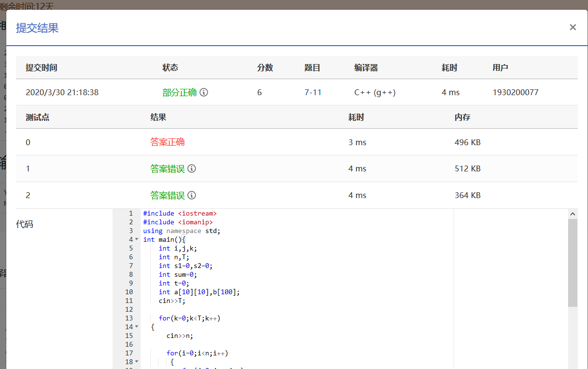Collapse the code fold arrow at line 18
588x369 pixels.
137,362
